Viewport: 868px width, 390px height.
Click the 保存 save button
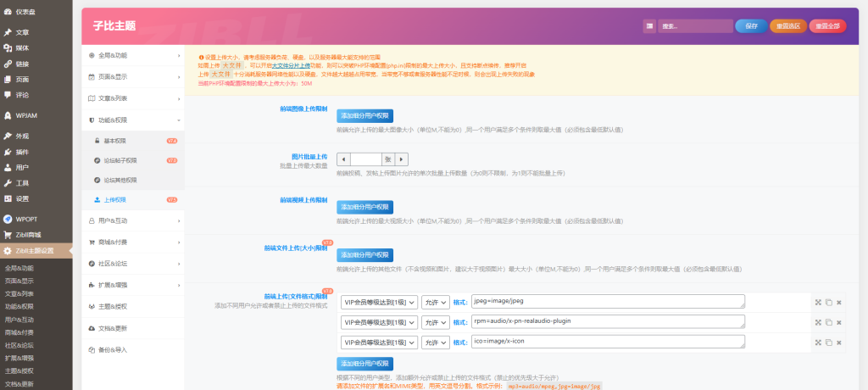[751, 26]
